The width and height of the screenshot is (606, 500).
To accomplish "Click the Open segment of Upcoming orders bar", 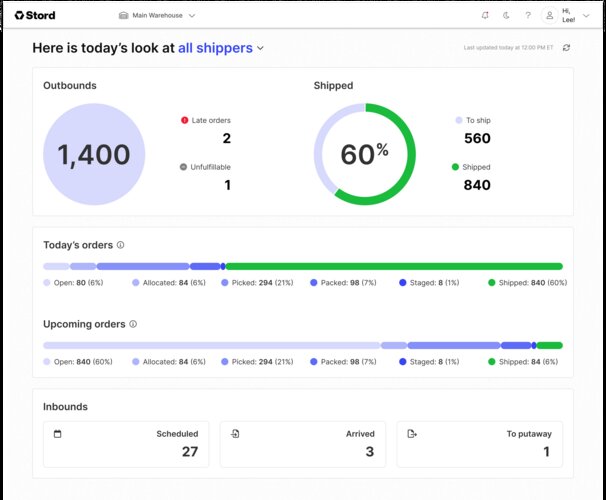I will pyautogui.click(x=211, y=346).
